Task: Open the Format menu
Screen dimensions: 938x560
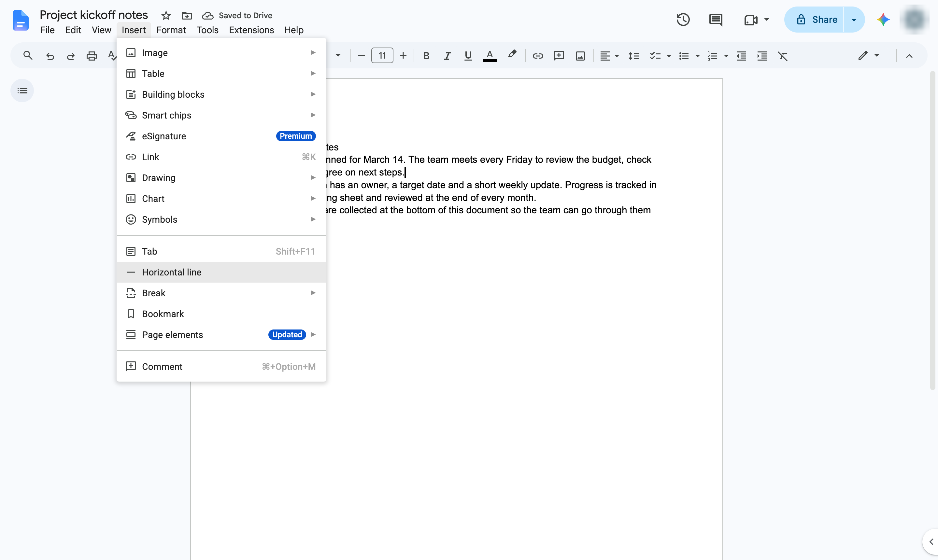Action: pos(171,30)
